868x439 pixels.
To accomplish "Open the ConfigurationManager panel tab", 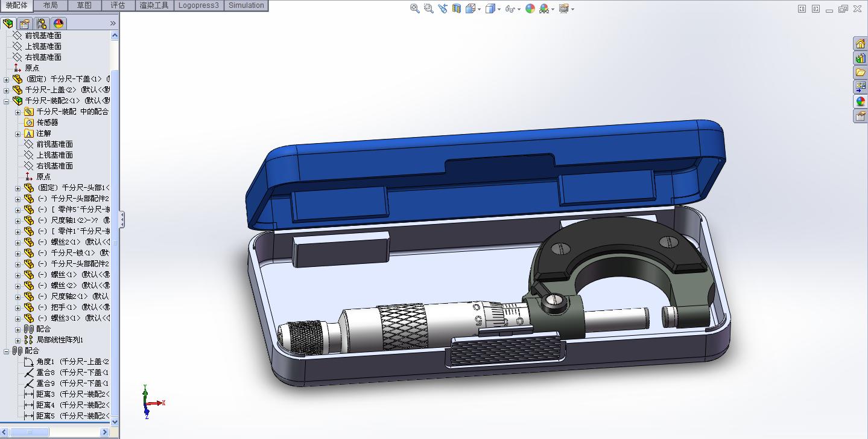I will click(x=42, y=24).
